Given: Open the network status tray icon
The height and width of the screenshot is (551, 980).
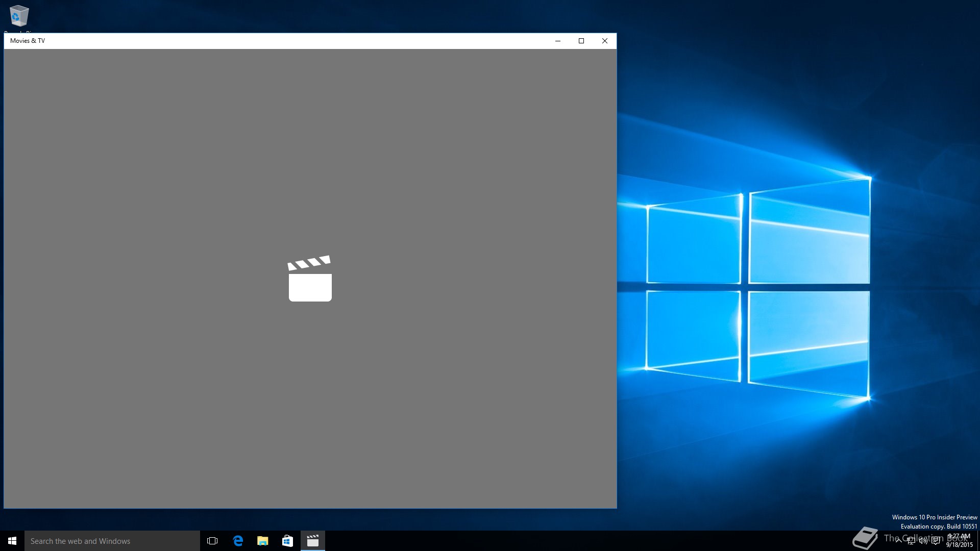Looking at the screenshot, I should point(911,541).
